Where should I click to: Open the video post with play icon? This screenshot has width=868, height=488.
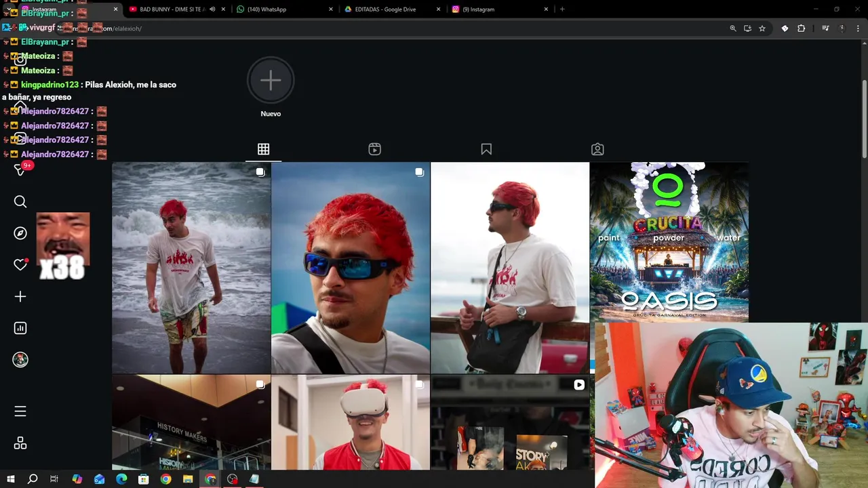click(x=510, y=422)
